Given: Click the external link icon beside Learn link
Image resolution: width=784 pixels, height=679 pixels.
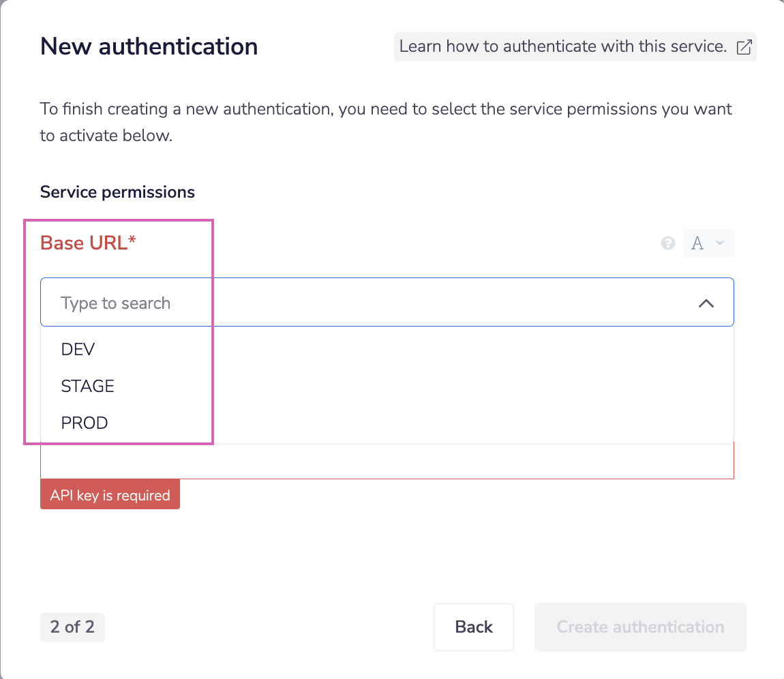Looking at the screenshot, I should 744,47.
